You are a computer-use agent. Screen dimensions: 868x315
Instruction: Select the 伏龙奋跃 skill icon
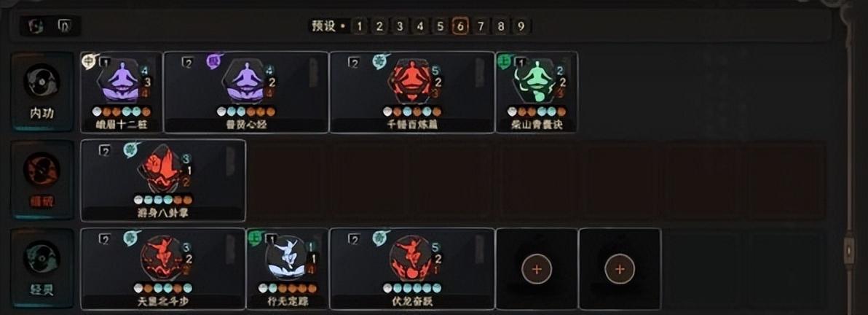pos(411,257)
